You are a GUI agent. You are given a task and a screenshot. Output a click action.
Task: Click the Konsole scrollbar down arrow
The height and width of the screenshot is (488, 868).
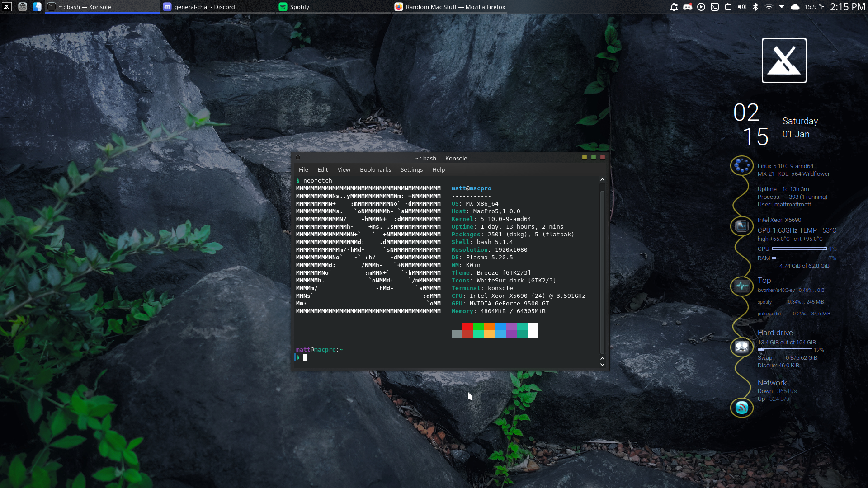[x=602, y=365]
